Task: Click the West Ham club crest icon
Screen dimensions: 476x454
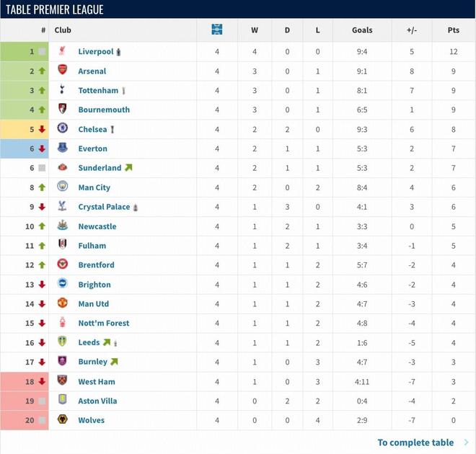Action: pyautogui.click(x=63, y=381)
